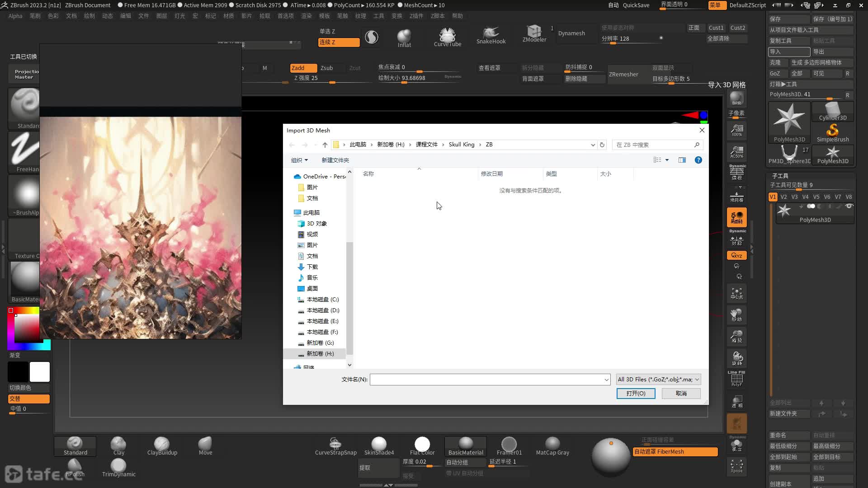Select the CurveTube brush
Image resolution: width=868 pixels, height=488 pixels.
448,37
